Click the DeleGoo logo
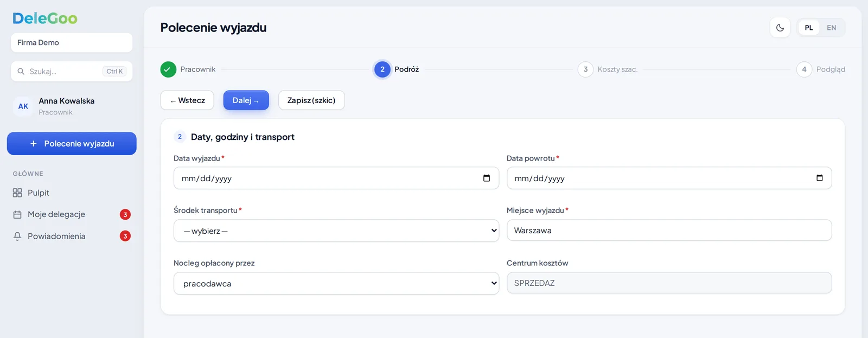The width and height of the screenshot is (868, 338). [x=45, y=18]
